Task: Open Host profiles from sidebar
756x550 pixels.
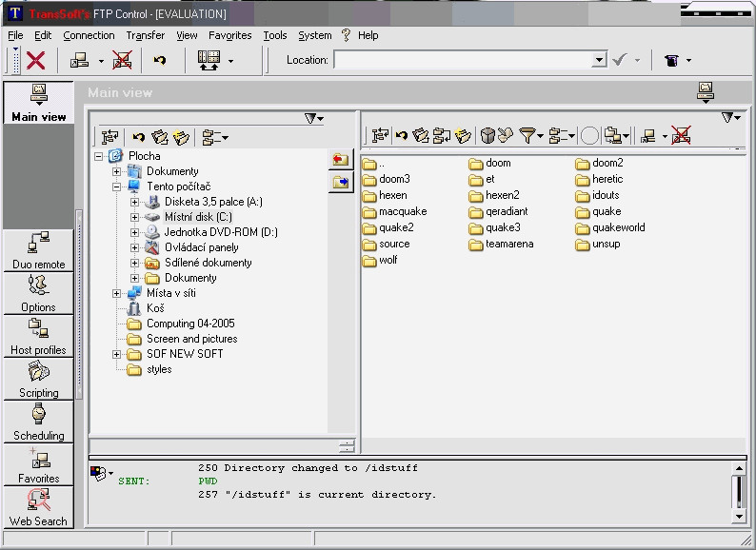Action: pos(39,337)
